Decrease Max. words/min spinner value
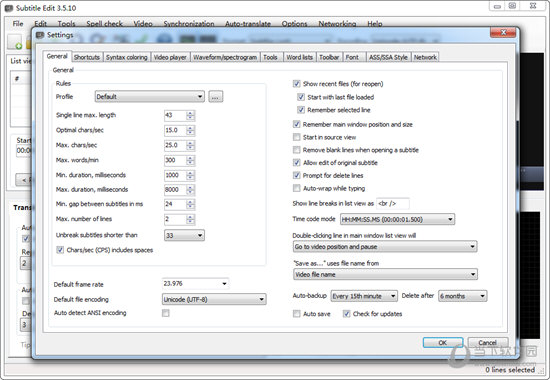Image resolution: width=550 pixels, height=380 pixels. pyautogui.click(x=190, y=163)
